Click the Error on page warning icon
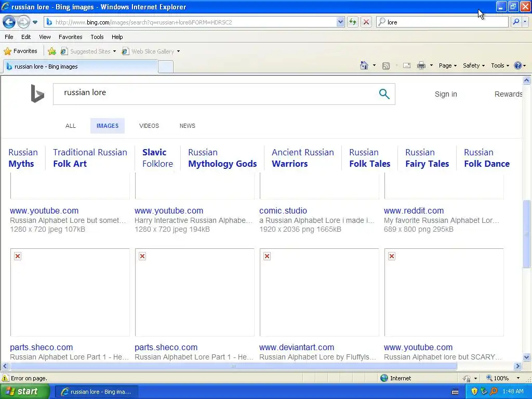 point(5,378)
